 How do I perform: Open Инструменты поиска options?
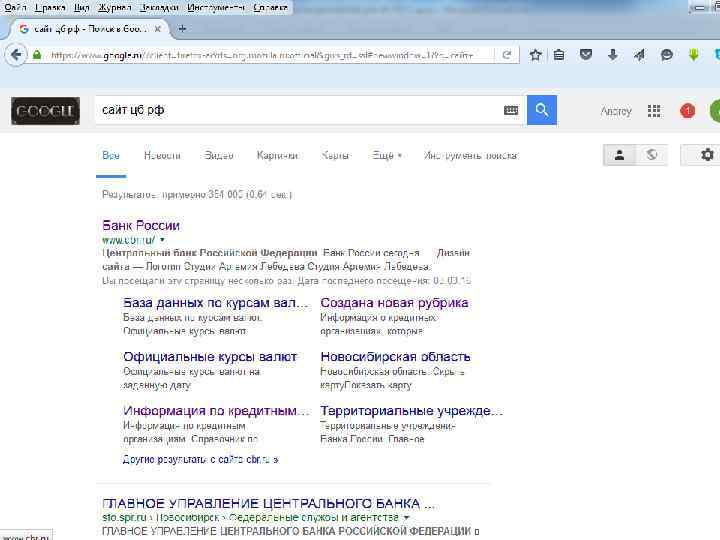471,155
